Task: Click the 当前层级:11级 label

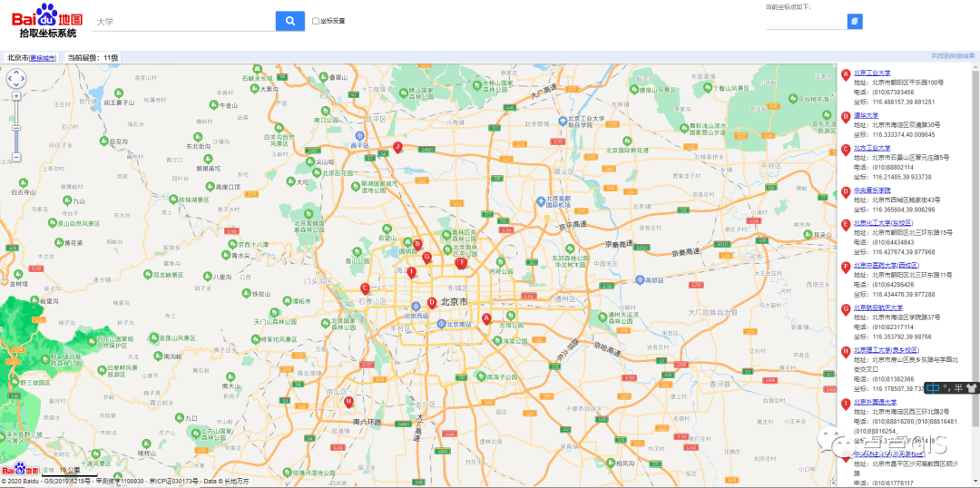Action: [93, 57]
